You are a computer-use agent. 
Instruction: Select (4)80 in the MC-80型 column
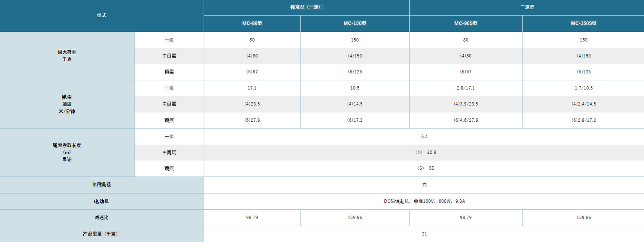(252, 56)
